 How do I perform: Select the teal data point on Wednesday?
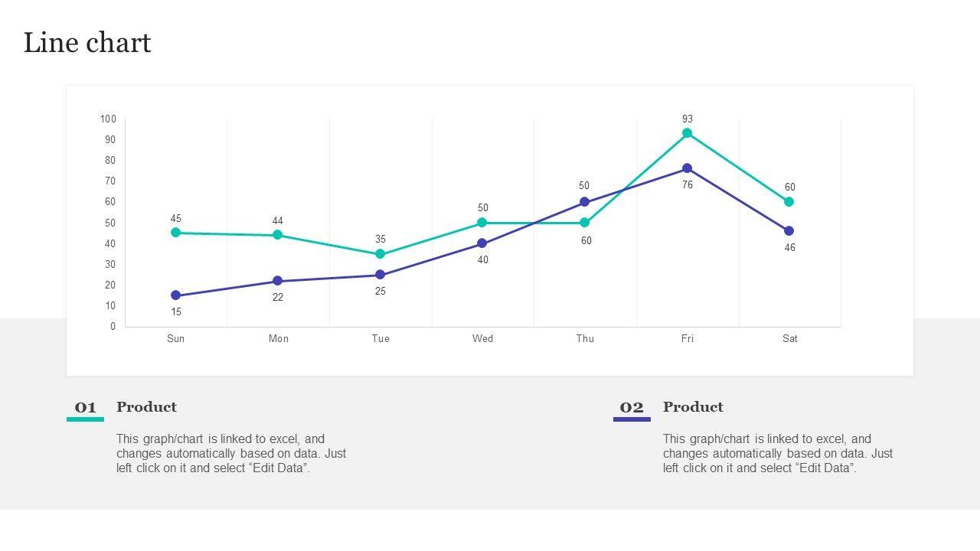(x=482, y=223)
